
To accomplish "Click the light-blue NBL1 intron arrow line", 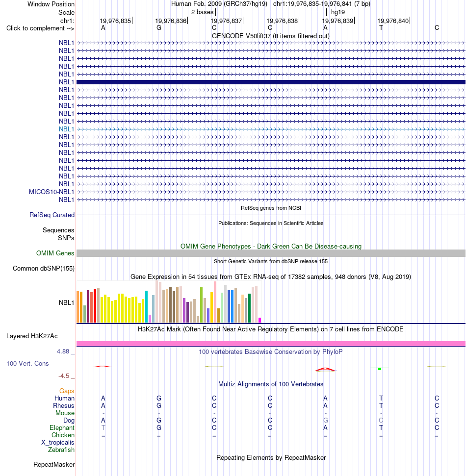I will pyautogui.click(x=271, y=129).
